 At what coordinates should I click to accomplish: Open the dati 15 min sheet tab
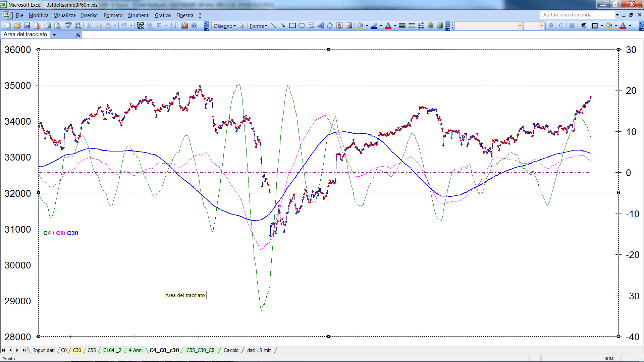[x=259, y=350]
